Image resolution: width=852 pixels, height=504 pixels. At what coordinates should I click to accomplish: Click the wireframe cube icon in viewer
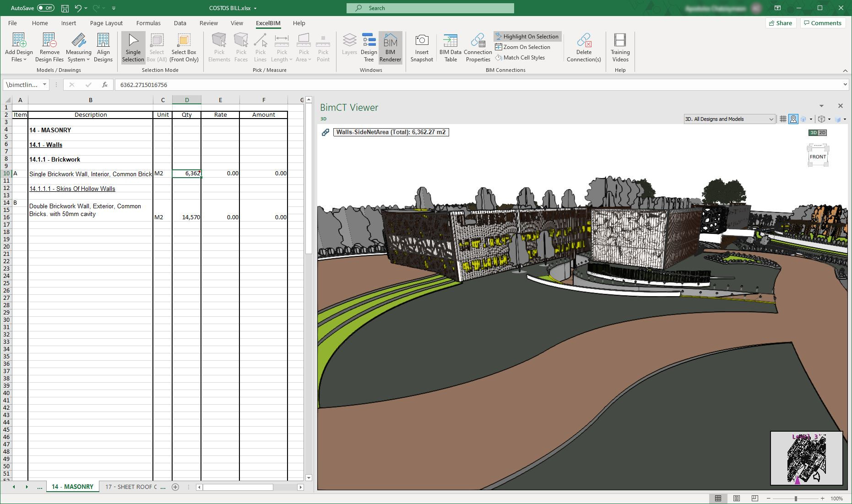click(x=821, y=119)
